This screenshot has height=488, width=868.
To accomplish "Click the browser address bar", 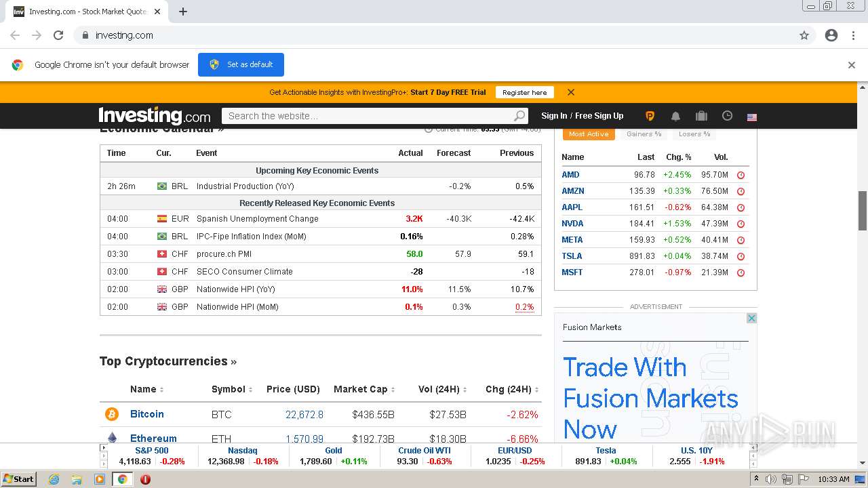I will click(434, 35).
